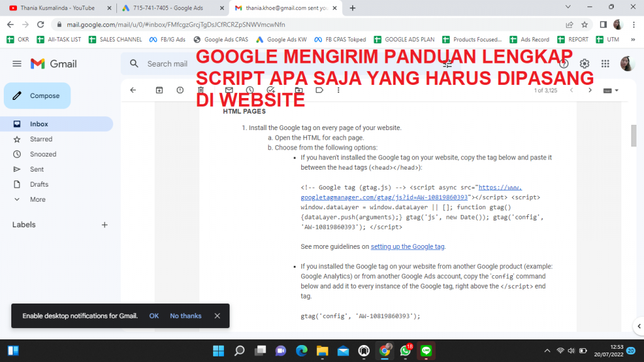
Task: Report this email as spam
Action: 180,90
